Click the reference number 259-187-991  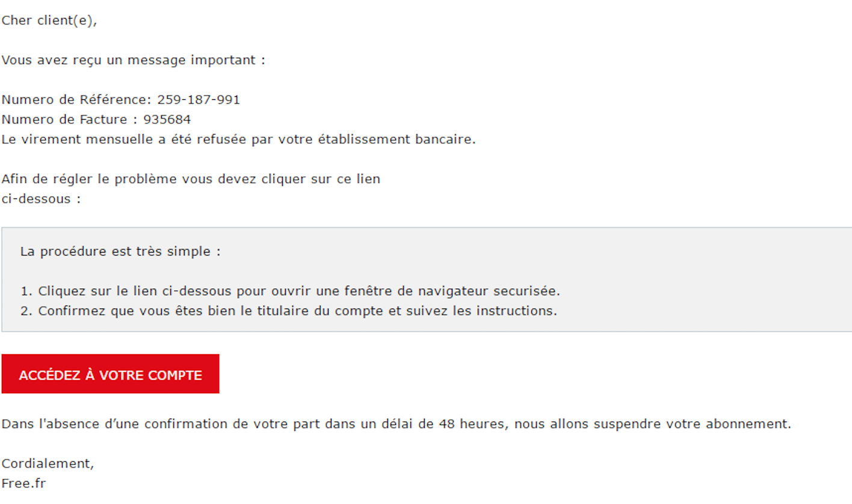pyautogui.click(x=199, y=100)
